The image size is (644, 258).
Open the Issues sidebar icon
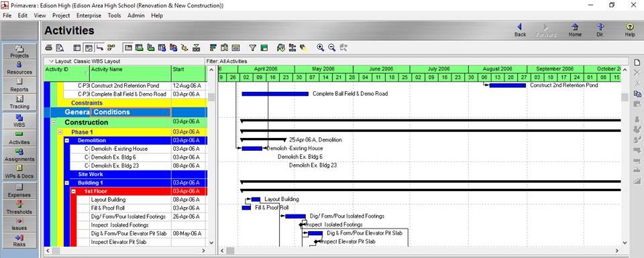(19, 224)
